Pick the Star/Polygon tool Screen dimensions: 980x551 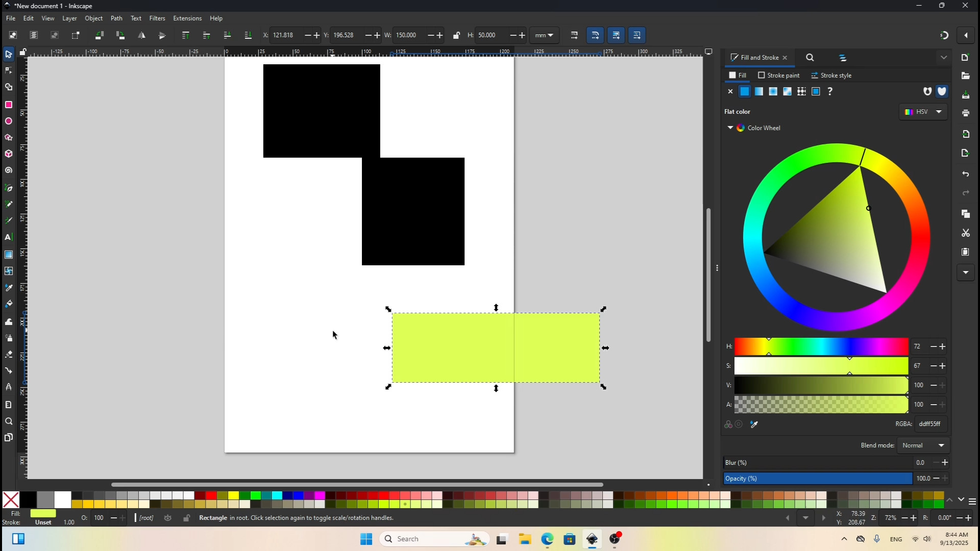click(9, 138)
